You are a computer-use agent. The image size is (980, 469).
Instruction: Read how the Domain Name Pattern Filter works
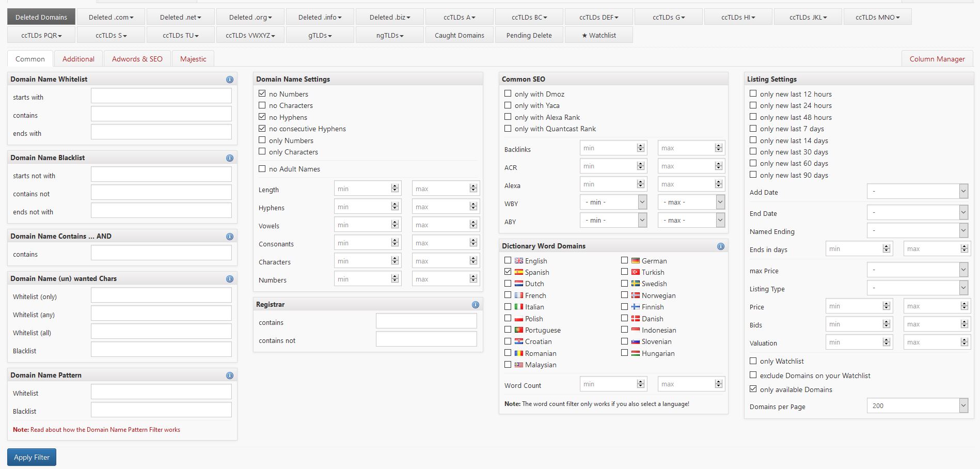pyautogui.click(x=105, y=430)
